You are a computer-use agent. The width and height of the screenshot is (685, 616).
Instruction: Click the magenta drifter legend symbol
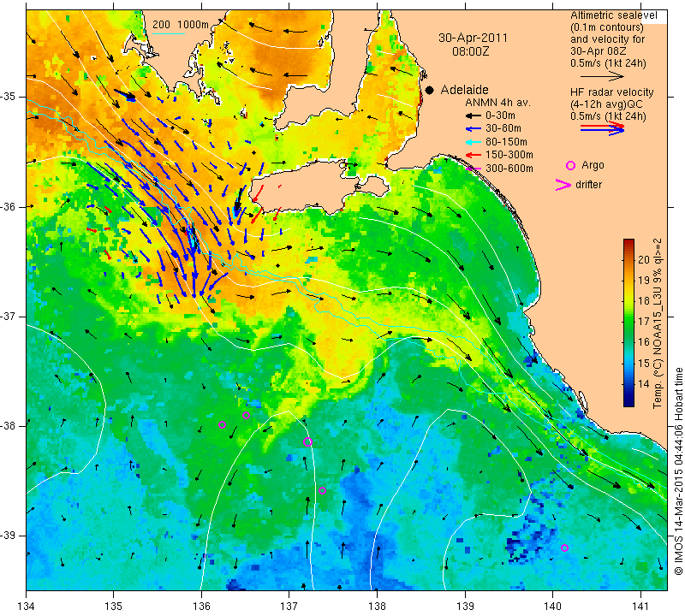(563, 185)
